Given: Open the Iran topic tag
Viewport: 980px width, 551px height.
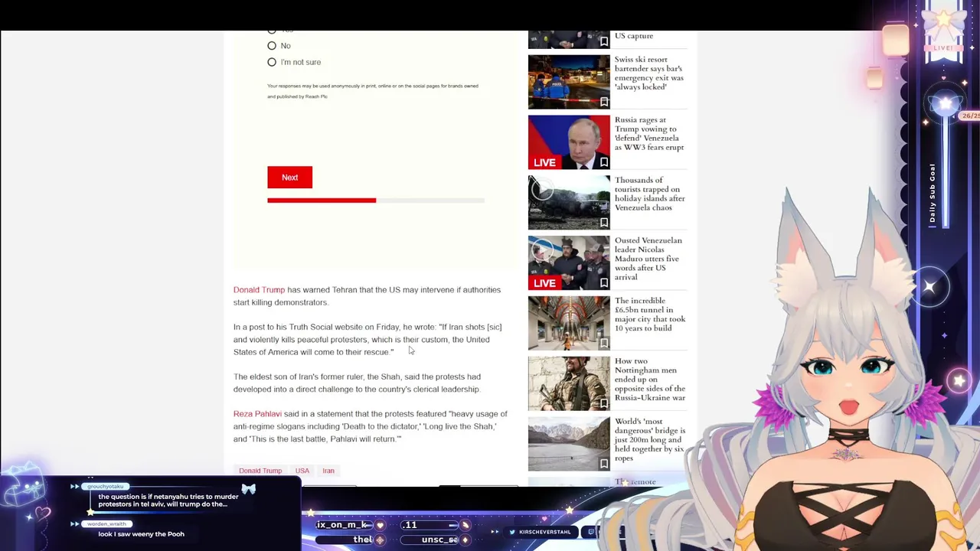Looking at the screenshot, I should pos(328,471).
